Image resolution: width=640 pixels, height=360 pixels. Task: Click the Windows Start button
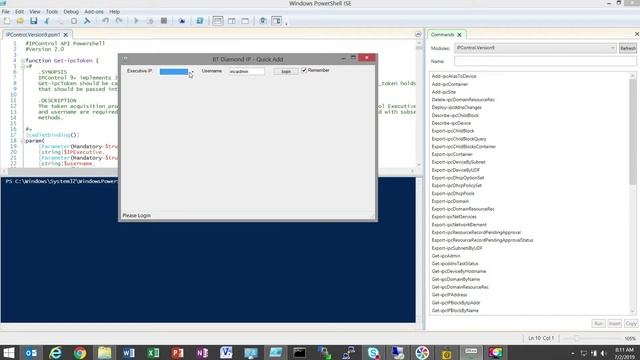pos(9,353)
